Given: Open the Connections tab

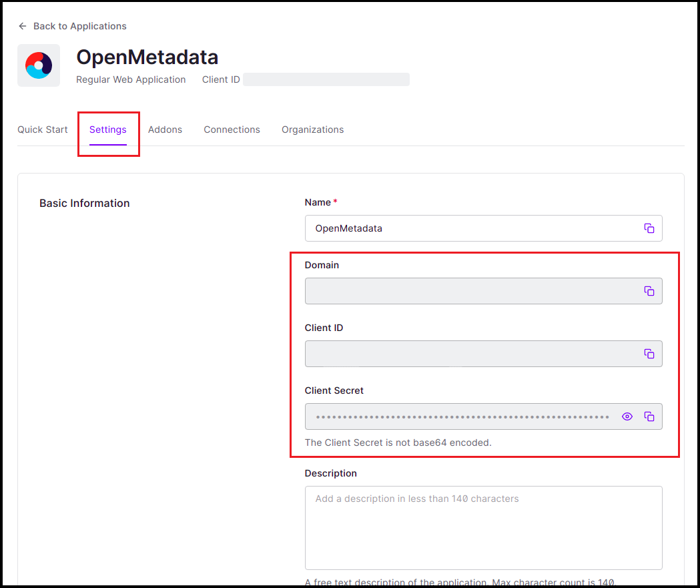Looking at the screenshot, I should pyautogui.click(x=232, y=129).
